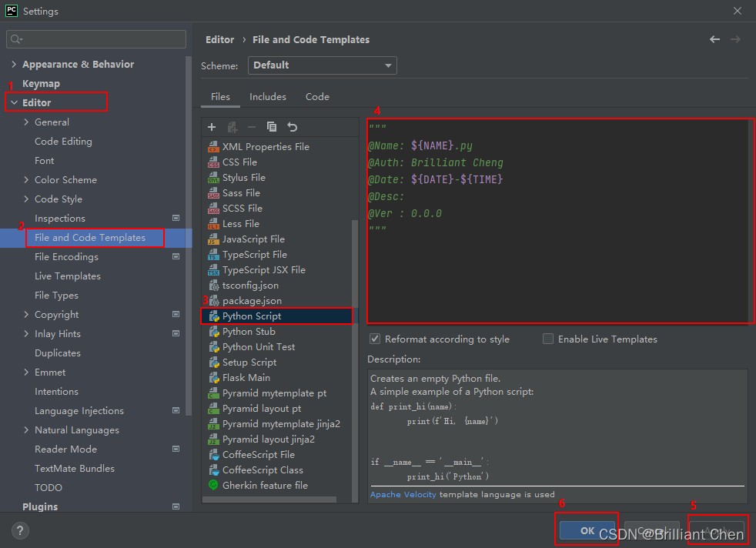Click the JavaScript File template icon
This screenshot has width=756, height=548.
click(x=213, y=239)
